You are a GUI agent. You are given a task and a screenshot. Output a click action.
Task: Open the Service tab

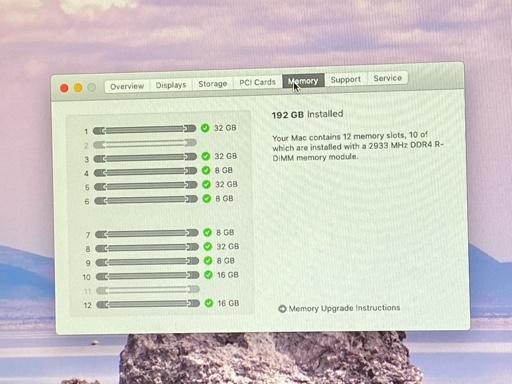[387, 78]
